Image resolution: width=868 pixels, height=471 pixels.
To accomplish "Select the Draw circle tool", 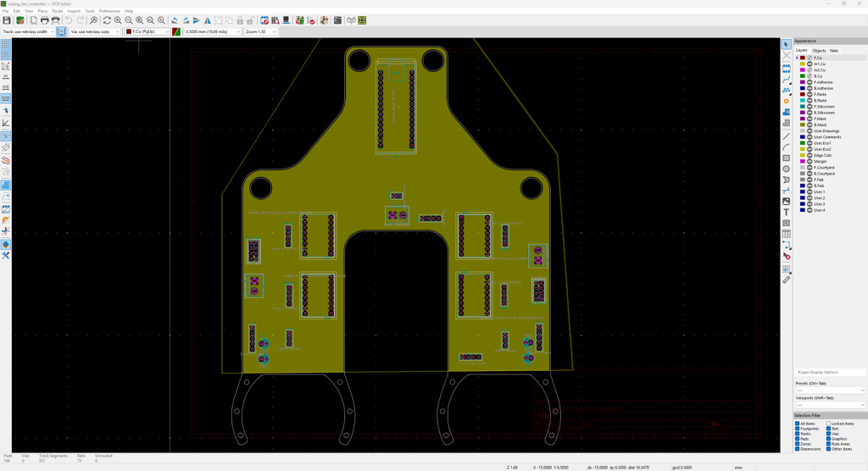I will (786, 169).
